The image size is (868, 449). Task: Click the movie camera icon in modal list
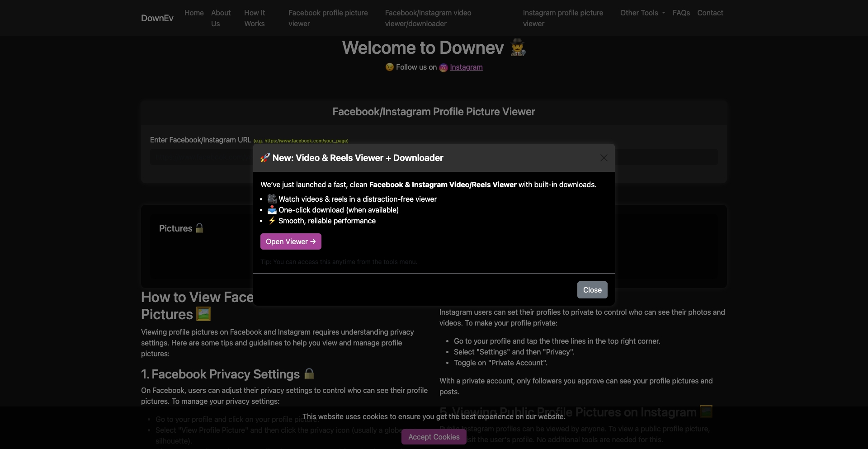tap(271, 199)
